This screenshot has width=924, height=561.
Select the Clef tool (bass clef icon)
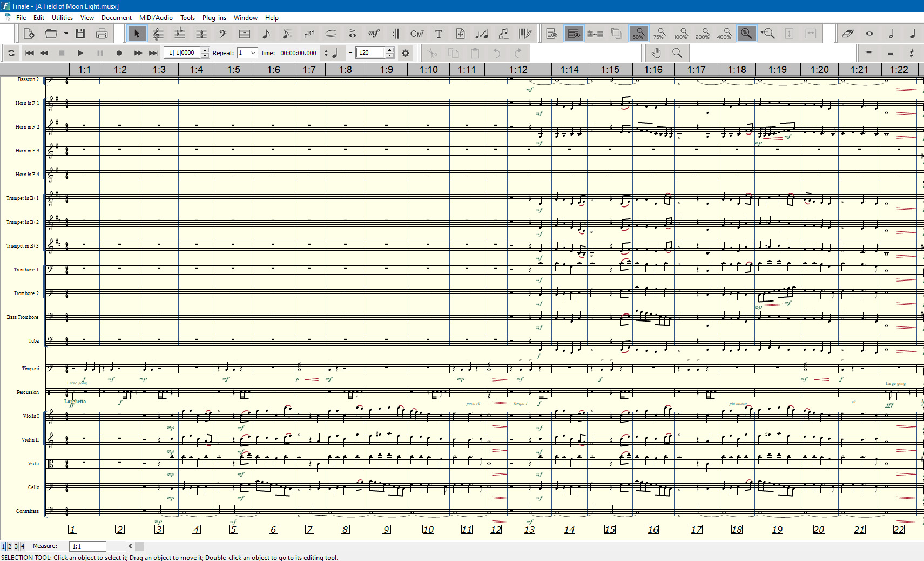coord(222,34)
